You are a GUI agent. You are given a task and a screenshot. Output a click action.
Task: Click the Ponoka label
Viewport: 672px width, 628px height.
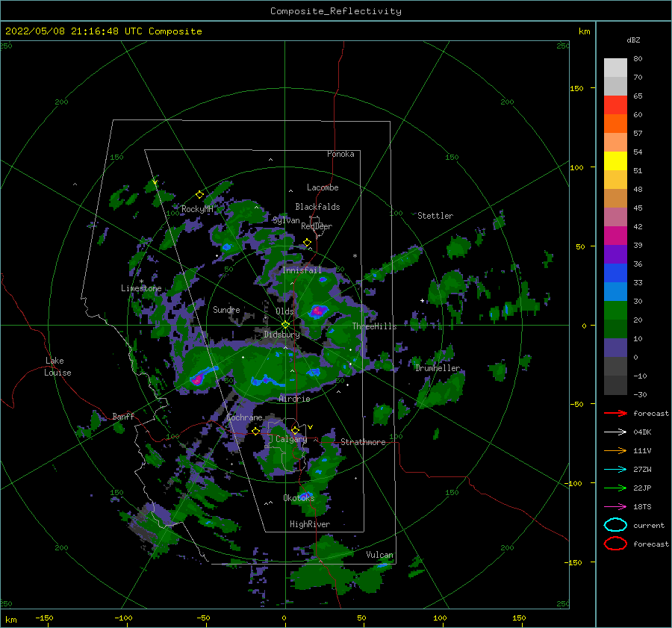(x=340, y=154)
